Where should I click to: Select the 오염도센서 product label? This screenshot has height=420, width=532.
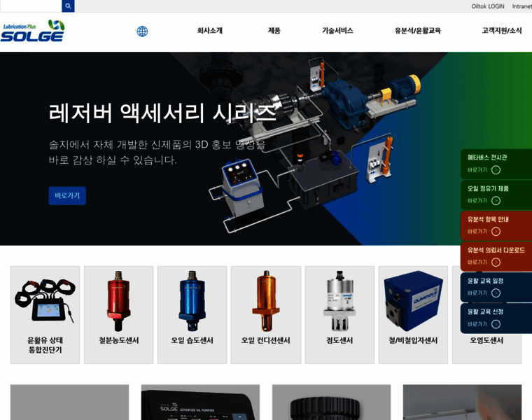(486, 340)
